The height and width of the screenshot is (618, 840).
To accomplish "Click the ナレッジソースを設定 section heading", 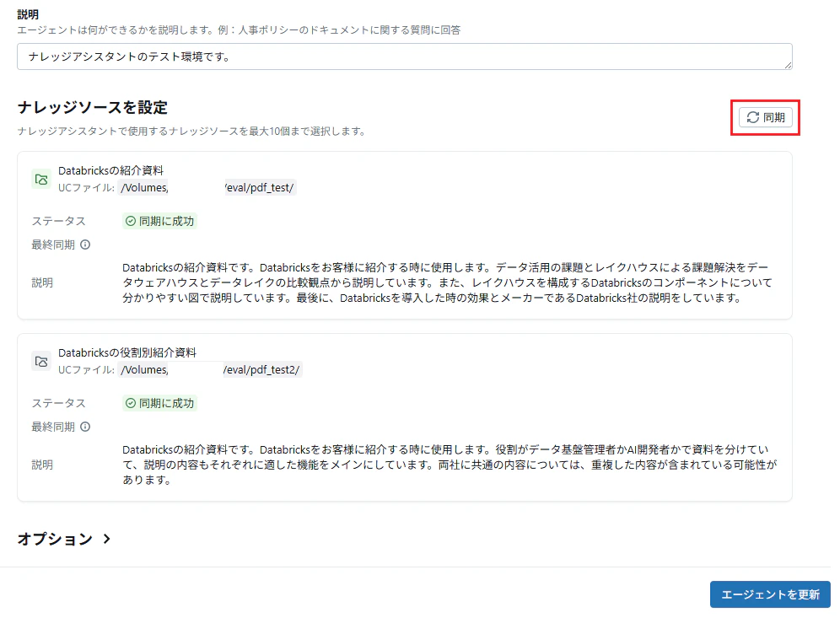I will coord(93,109).
